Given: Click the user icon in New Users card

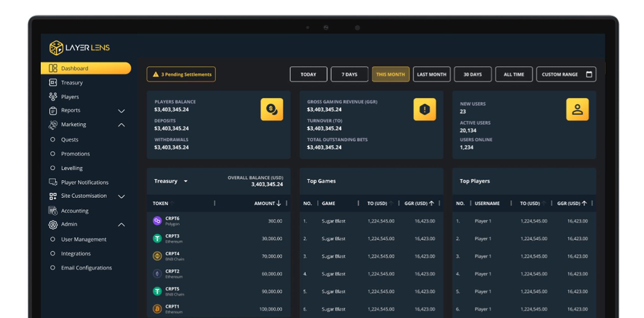Looking at the screenshot, I should (x=577, y=109).
